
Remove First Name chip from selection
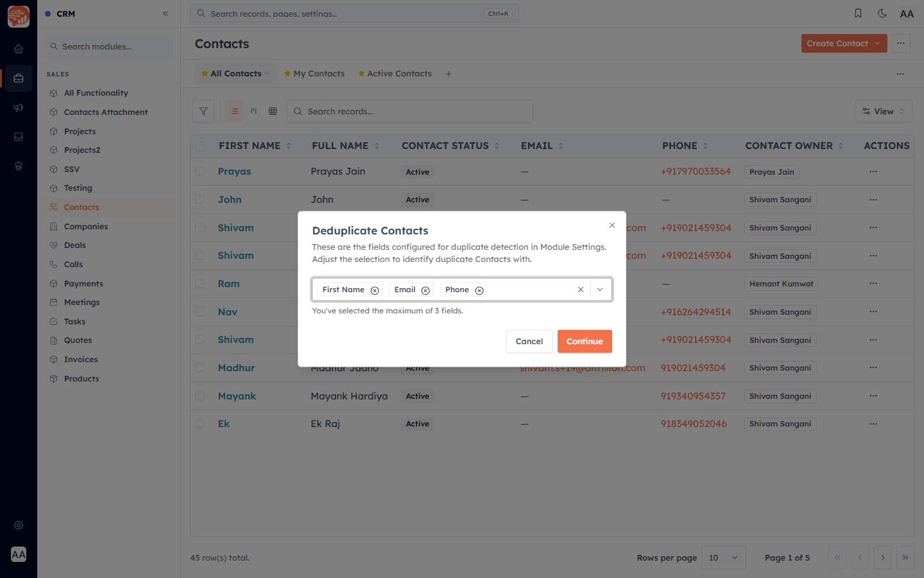point(375,290)
